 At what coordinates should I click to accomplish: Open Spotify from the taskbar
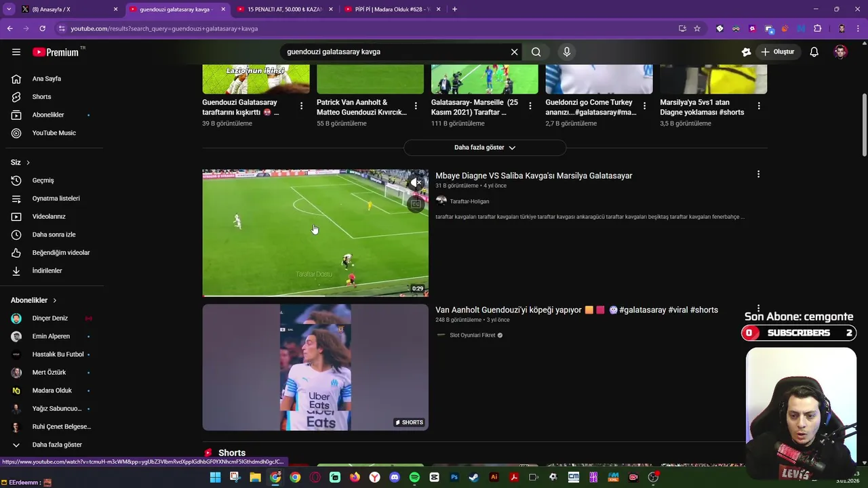pyautogui.click(x=414, y=477)
